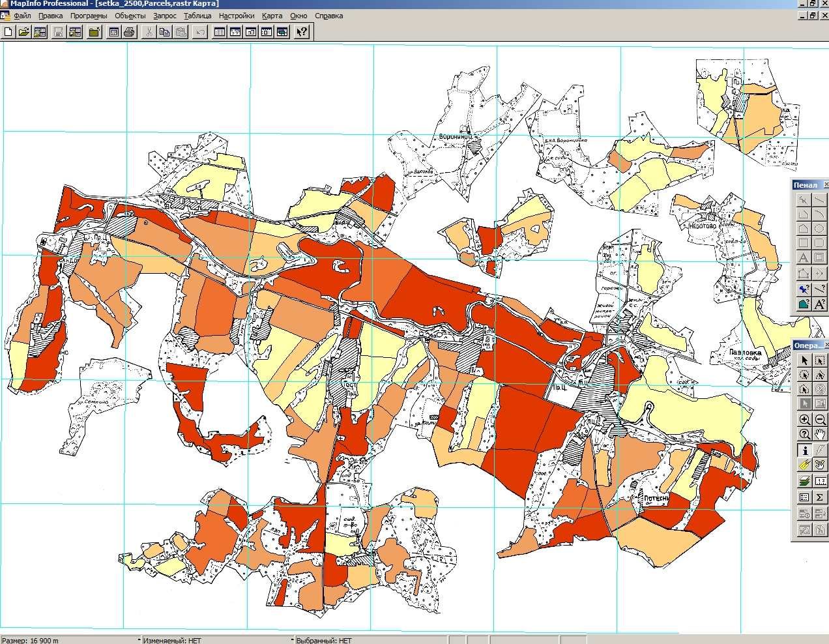Open the Запрос menu
The image size is (829, 644).
coord(165,16)
